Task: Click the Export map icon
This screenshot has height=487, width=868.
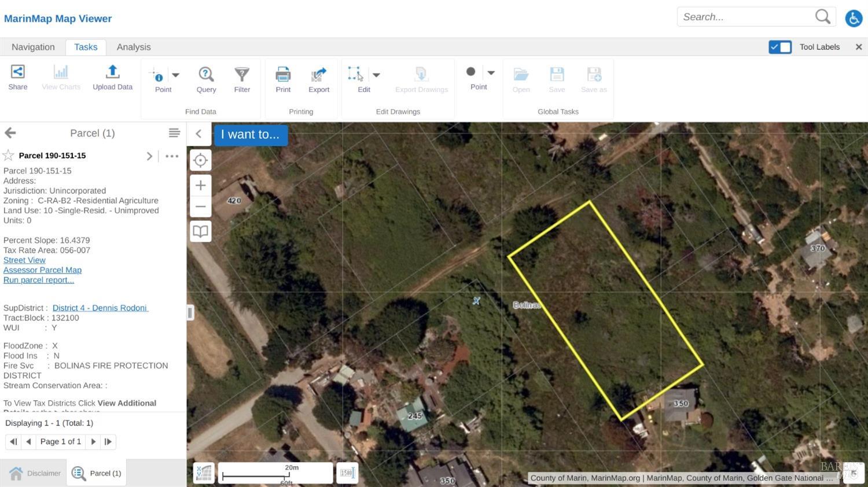Action: click(318, 75)
